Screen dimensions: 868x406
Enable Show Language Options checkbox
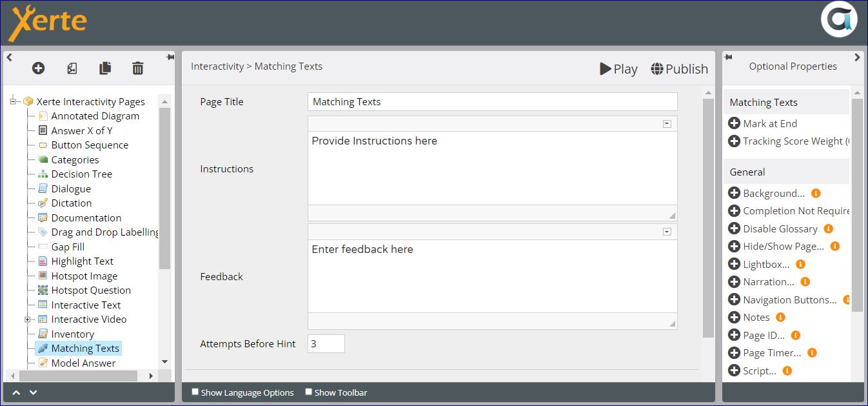coord(195,392)
